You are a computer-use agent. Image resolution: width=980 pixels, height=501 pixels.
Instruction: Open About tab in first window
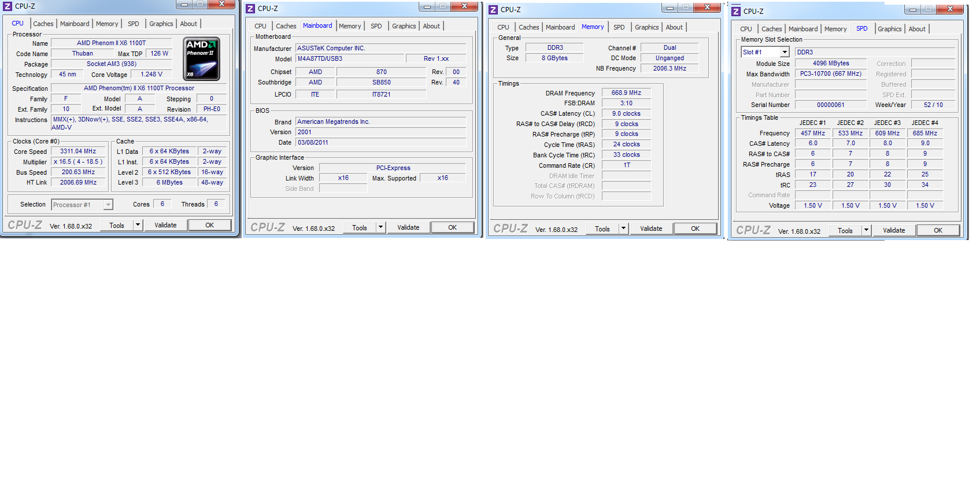click(x=188, y=24)
